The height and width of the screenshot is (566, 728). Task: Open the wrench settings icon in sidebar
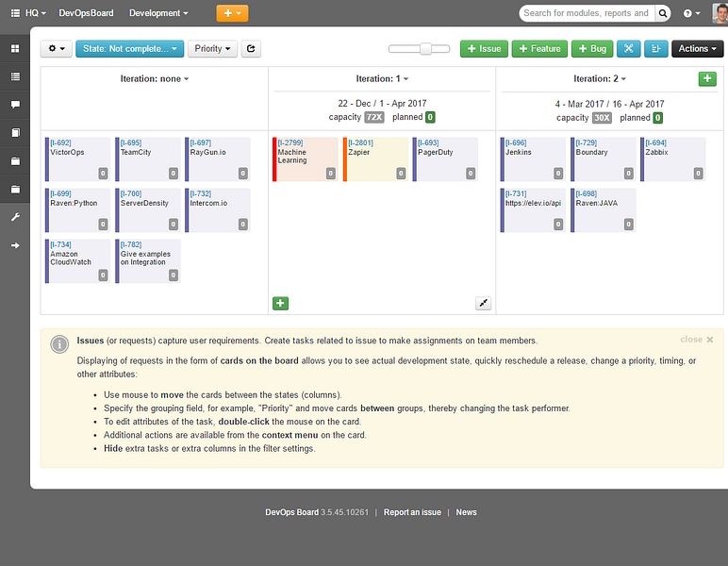pos(15,217)
